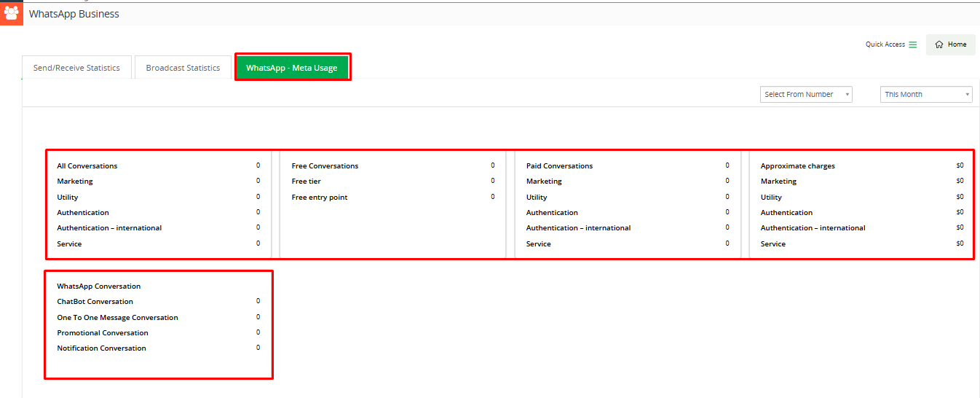Click the Approximate charges $0 value

point(960,165)
